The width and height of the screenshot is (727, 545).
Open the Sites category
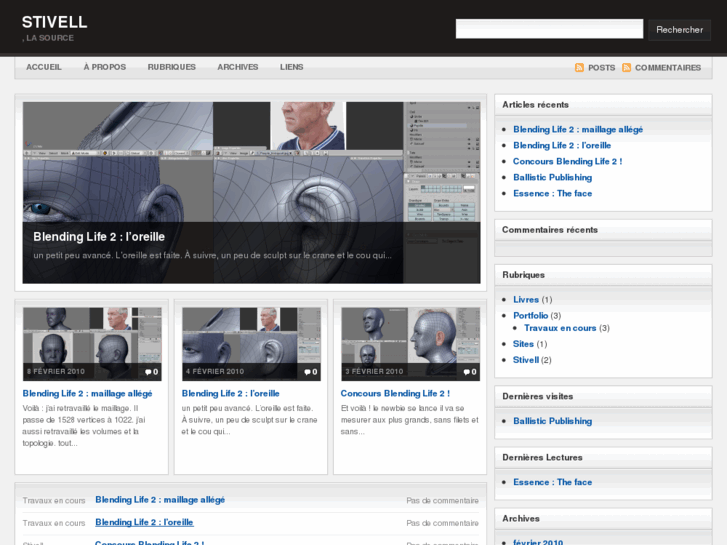523,344
